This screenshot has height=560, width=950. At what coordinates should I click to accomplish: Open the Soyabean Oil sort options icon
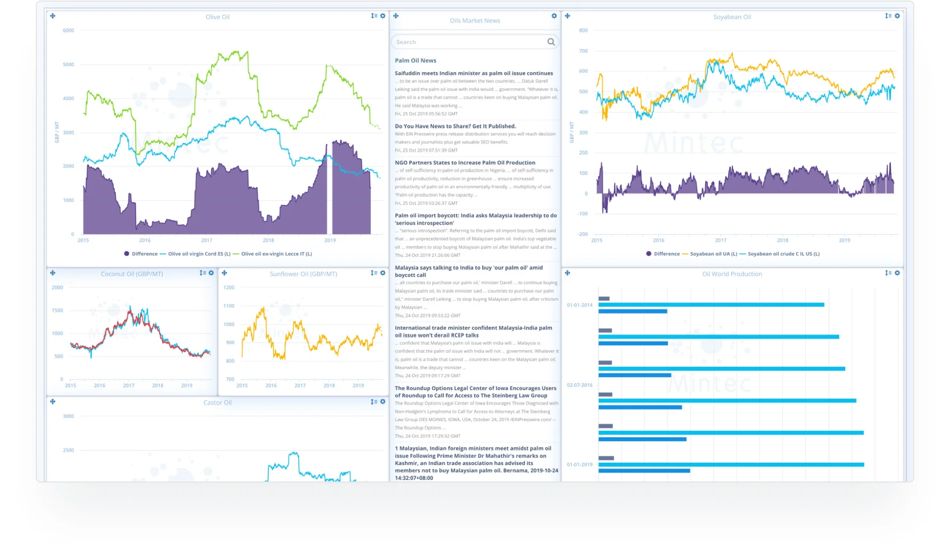(888, 16)
